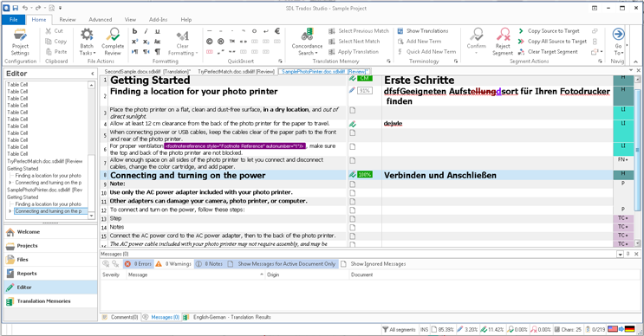Click the 91% match status of segment 2

pos(365,91)
